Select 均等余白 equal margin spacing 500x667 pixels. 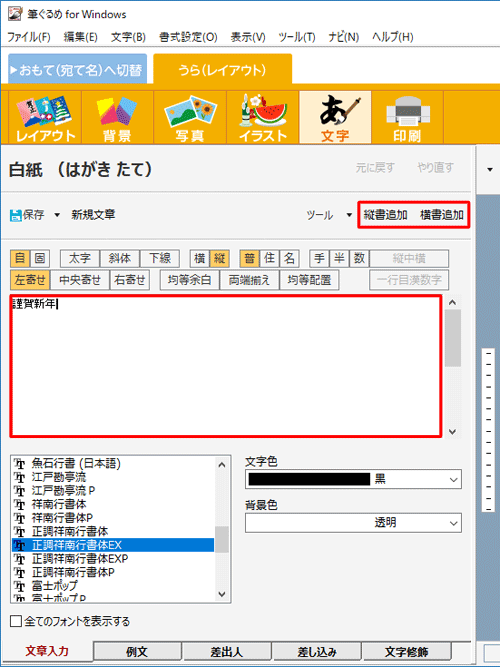point(189,280)
